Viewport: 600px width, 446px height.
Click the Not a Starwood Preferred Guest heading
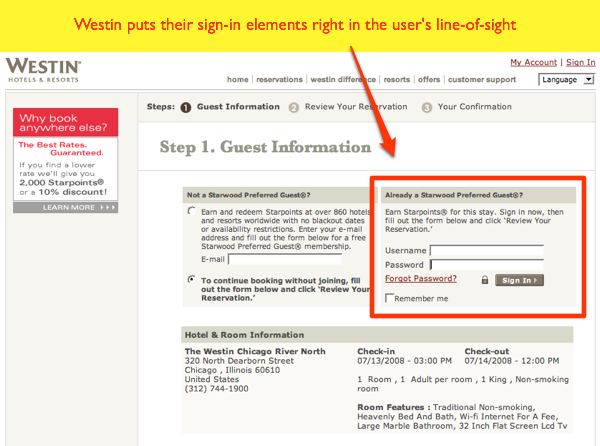tap(248, 195)
